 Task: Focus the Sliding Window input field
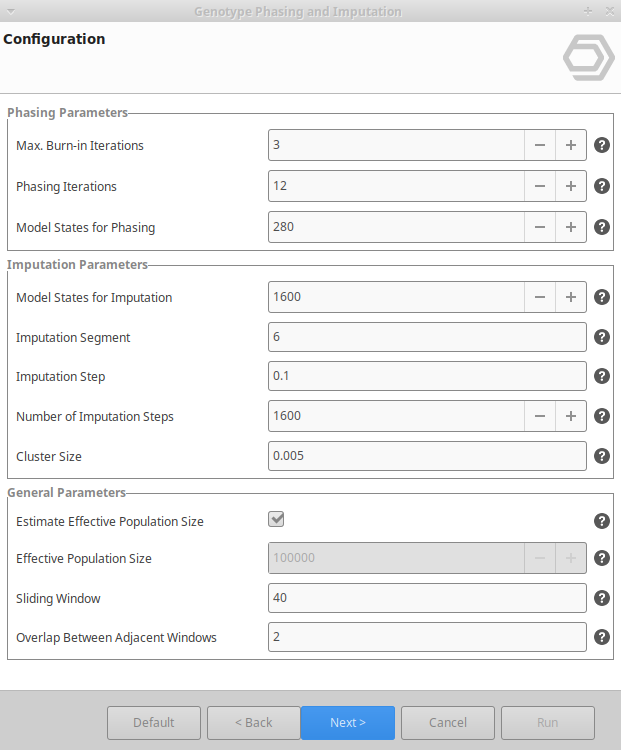pyautogui.click(x=427, y=598)
